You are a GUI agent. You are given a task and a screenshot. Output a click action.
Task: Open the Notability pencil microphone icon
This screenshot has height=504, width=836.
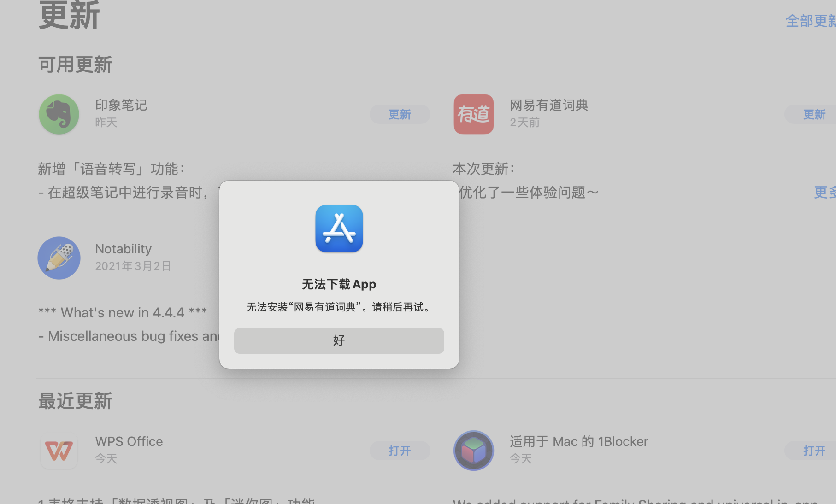[59, 258]
